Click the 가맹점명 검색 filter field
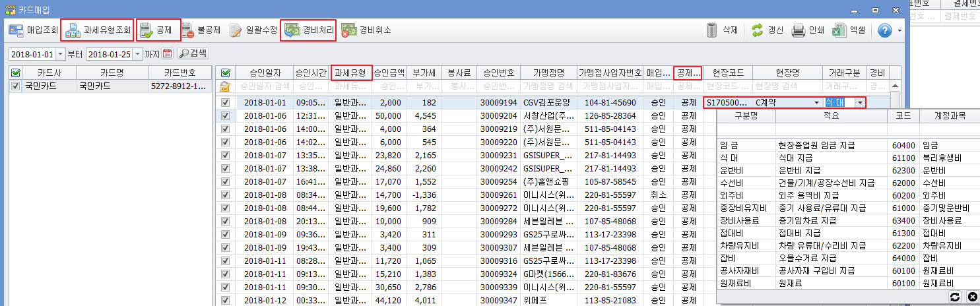 pyautogui.click(x=548, y=86)
